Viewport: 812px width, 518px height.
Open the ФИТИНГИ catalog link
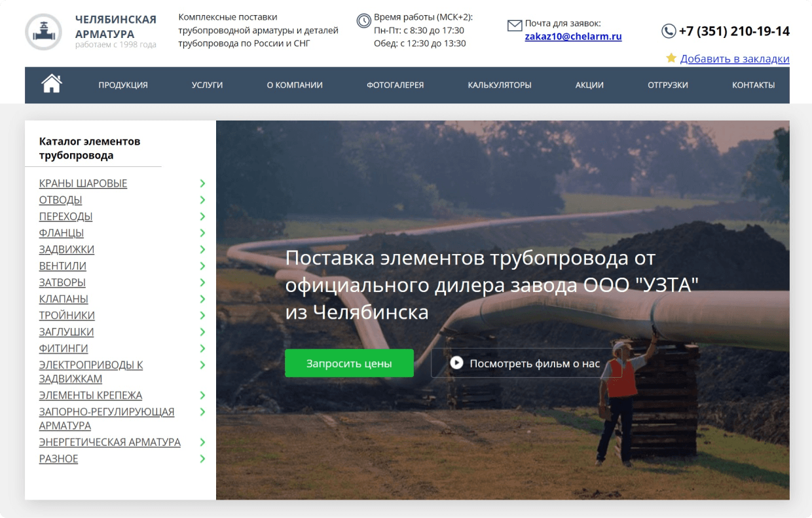(x=64, y=348)
